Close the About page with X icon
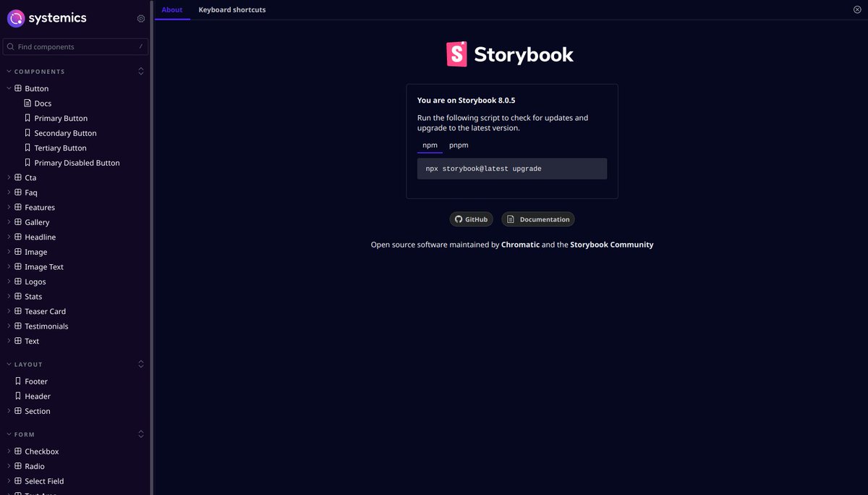Viewport: 868px width, 495px height. pos(857,9)
